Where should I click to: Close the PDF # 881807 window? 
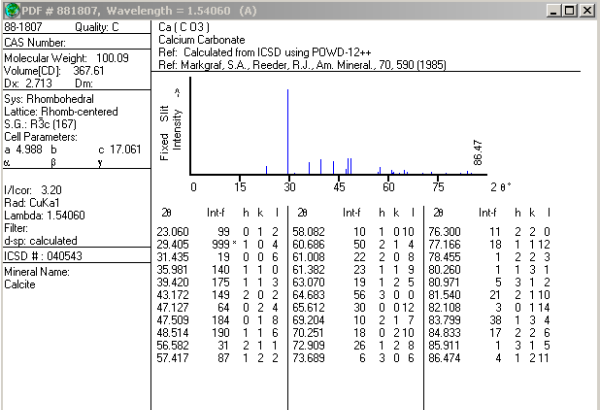(586, 10)
